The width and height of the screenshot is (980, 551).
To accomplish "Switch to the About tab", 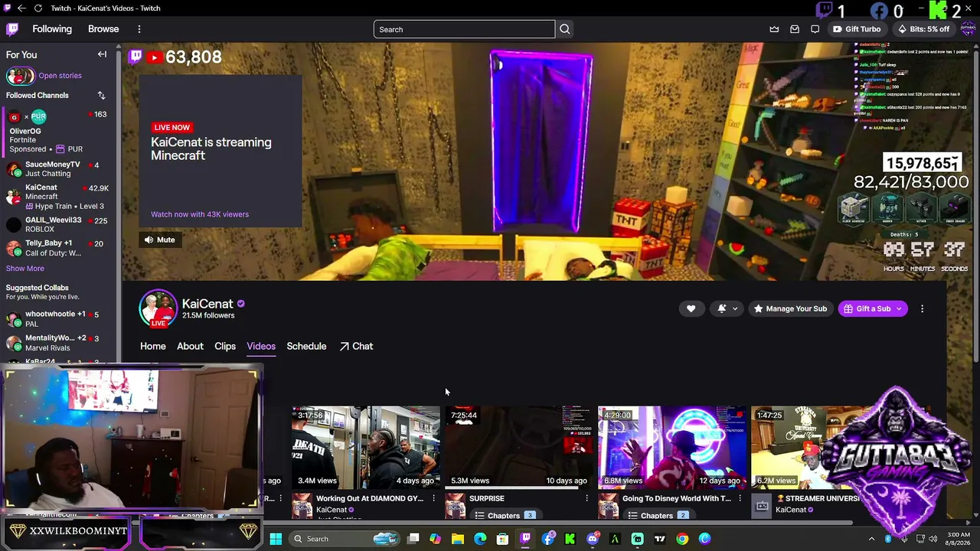I will tap(190, 346).
